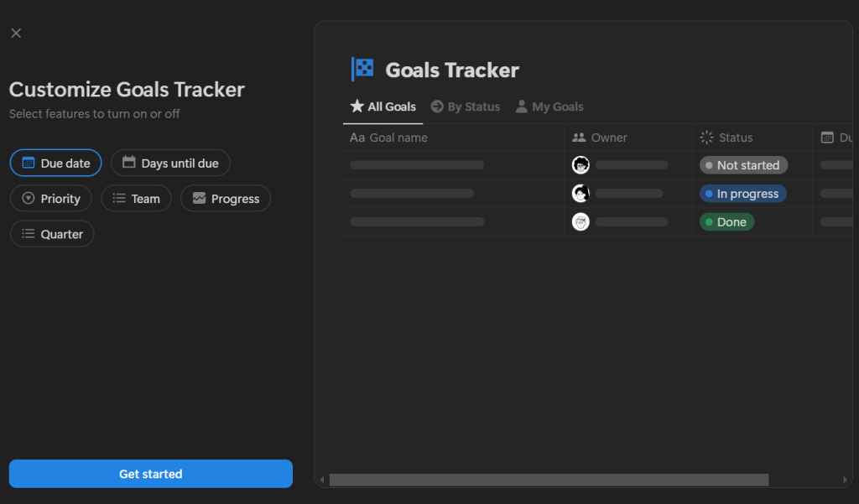Click the arrow icon beside By Status
Viewport: 859px width, 504px height.
tap(437, 107)
